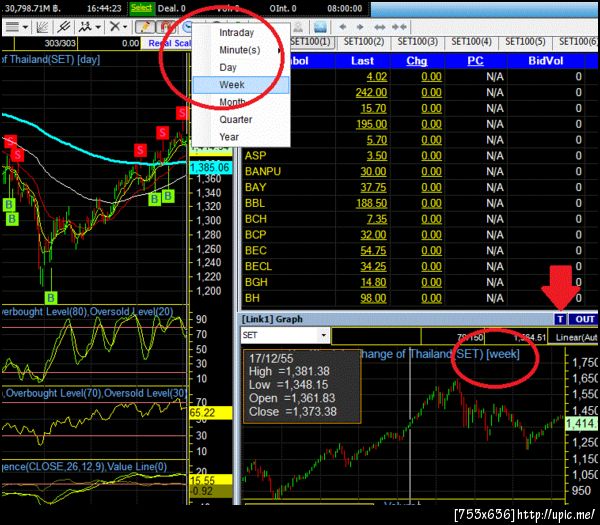Expand the line style dropdown arrow
600x525 pixels.
25,27
